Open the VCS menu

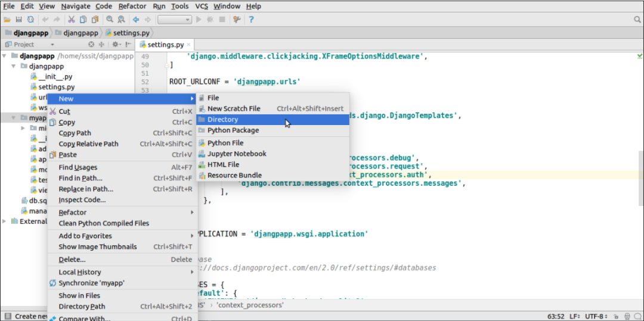[x=202, y=6]
